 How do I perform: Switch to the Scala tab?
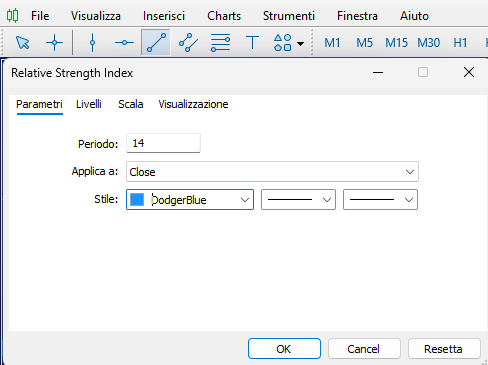click(131, 104)
